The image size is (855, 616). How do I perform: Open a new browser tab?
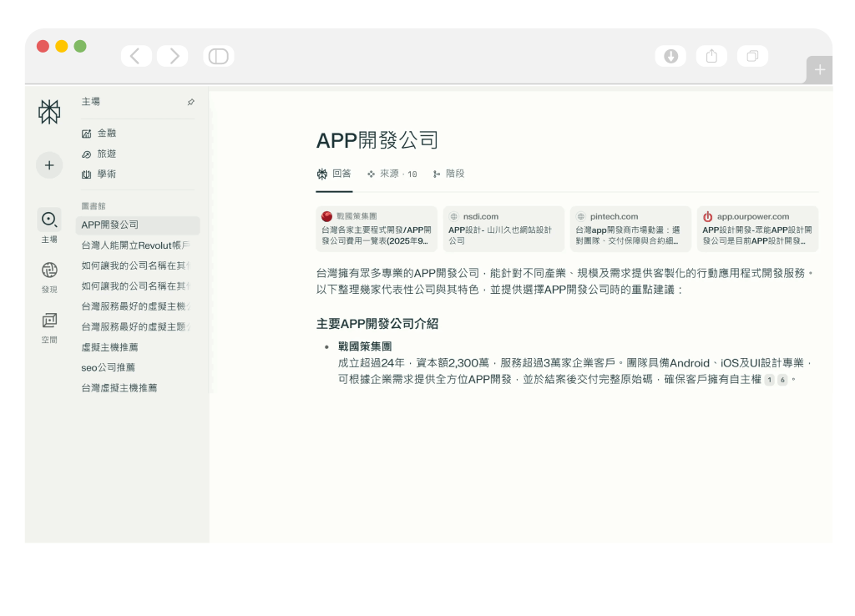point(820,70)
